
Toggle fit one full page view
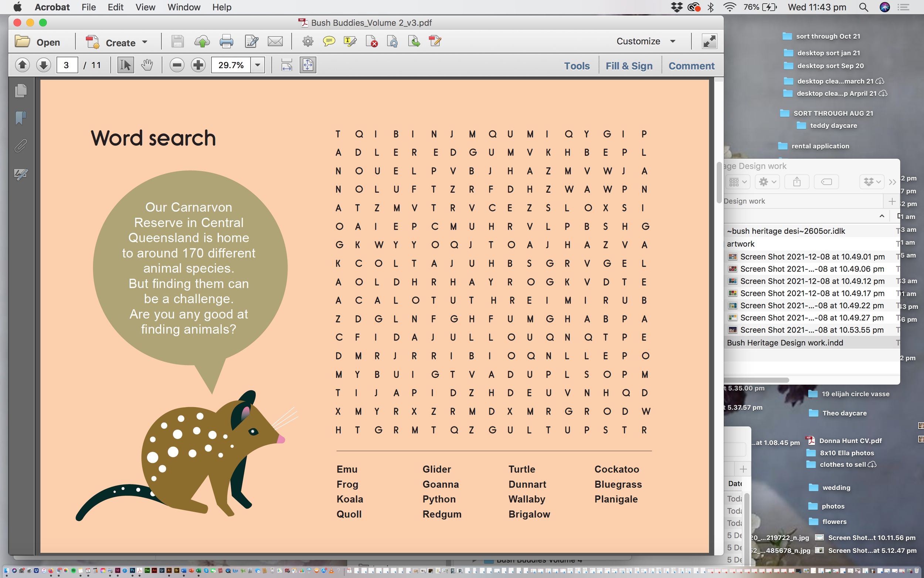(x=308, y=65)
